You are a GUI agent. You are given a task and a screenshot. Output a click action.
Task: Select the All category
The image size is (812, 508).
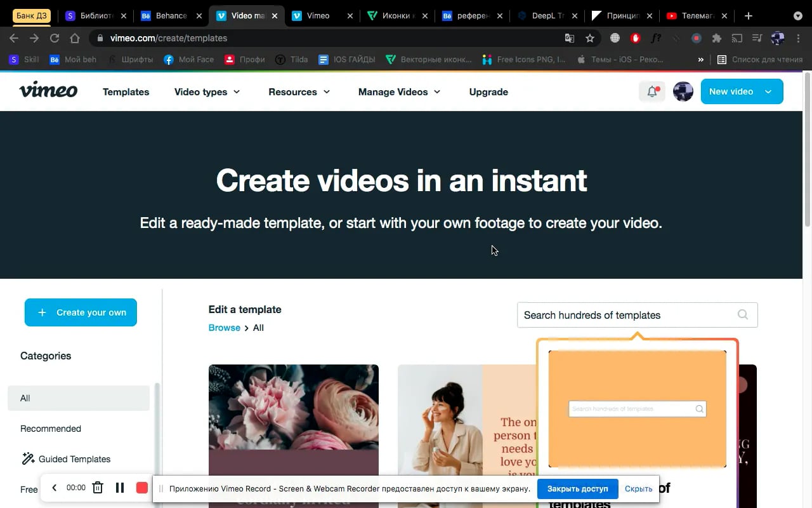pyautogui.click(x=79, y=398)
